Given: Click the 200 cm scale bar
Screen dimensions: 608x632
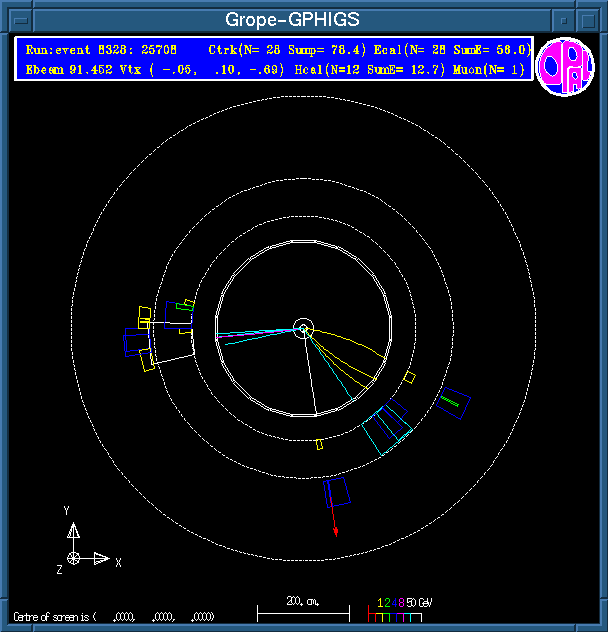Looking at the screenshot, I should pyautogui.click(x=303, y=609).
